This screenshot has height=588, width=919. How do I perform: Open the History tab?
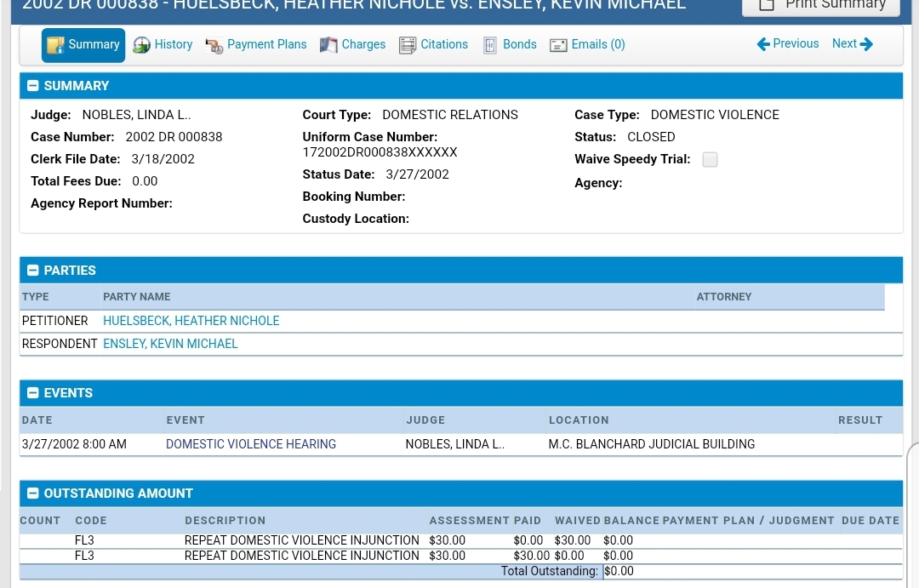tap(163, 44)
